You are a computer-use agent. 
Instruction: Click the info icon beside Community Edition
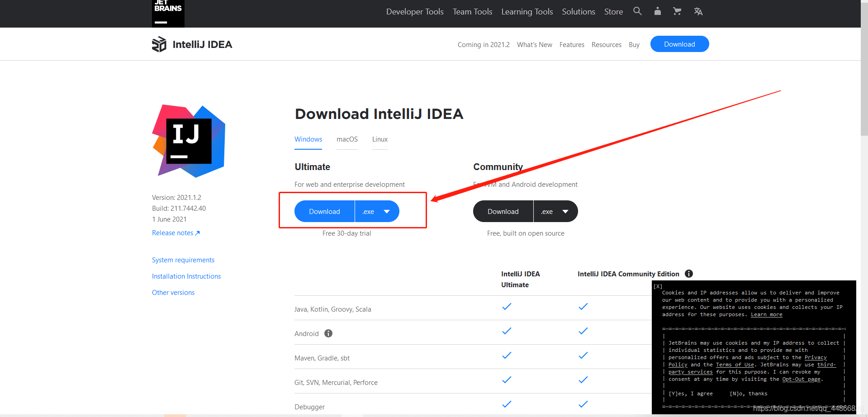pos(689,274)
